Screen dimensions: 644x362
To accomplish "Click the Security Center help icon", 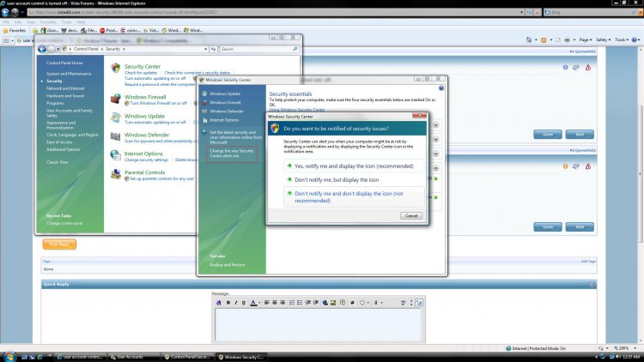I will point(441,88).
